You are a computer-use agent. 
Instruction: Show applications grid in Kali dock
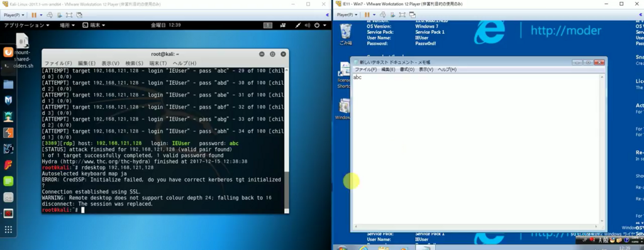pos(8,229)
